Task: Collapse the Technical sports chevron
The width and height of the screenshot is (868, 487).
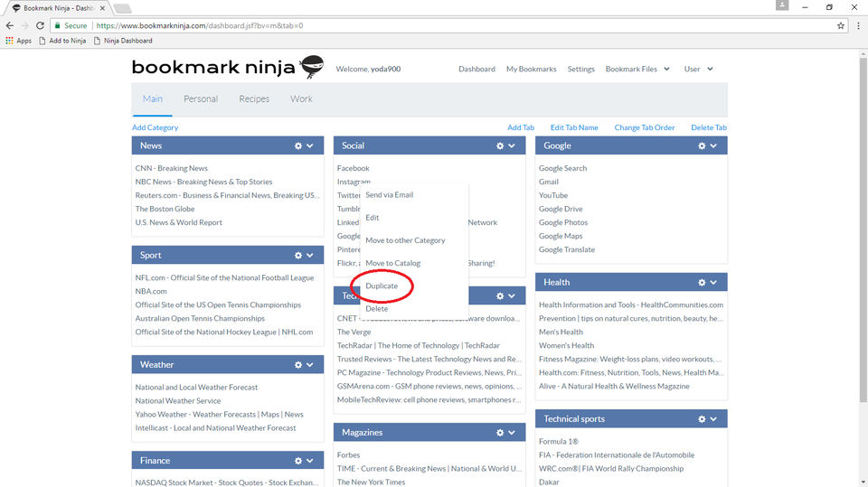Action: [x=713, y=419]
